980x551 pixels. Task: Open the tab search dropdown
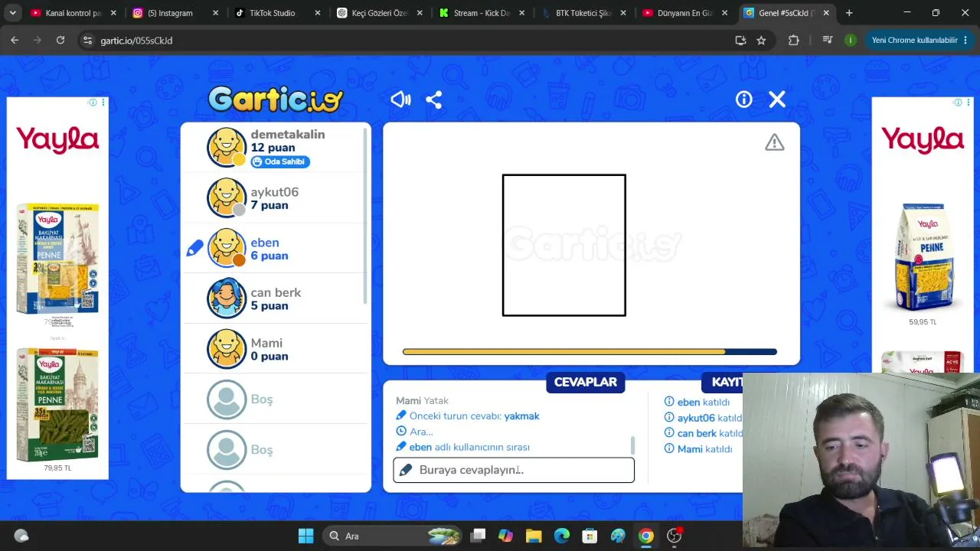coord(12,13)
